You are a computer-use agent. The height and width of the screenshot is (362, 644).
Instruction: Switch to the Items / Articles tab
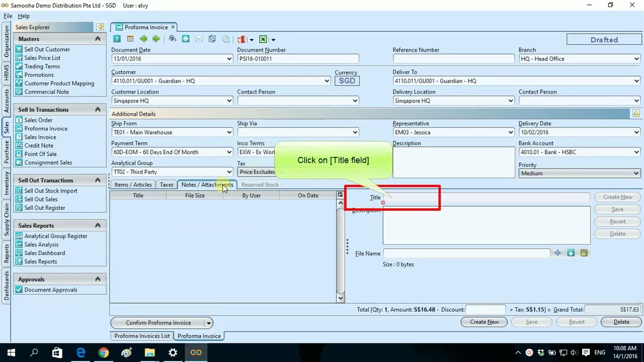tap(133, 185)
